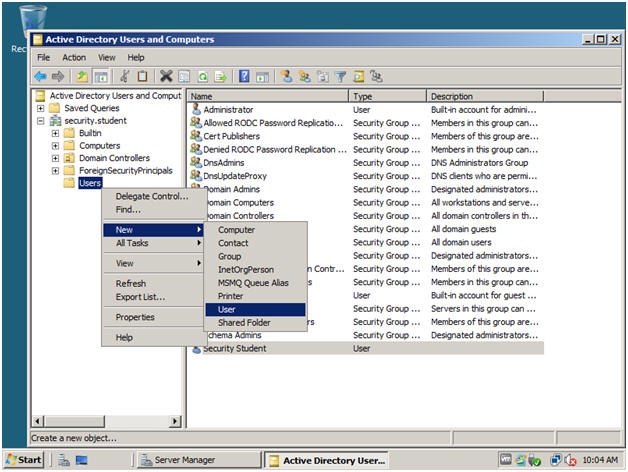628x472 pixels.
Task: Expand the Computers container
Action: 55,145
